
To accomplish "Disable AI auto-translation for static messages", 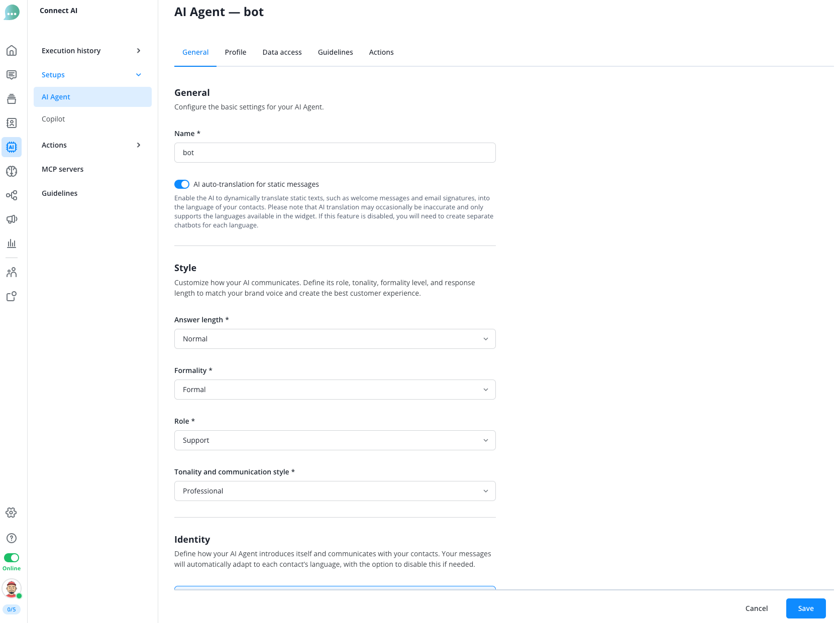I will [182, 184].
